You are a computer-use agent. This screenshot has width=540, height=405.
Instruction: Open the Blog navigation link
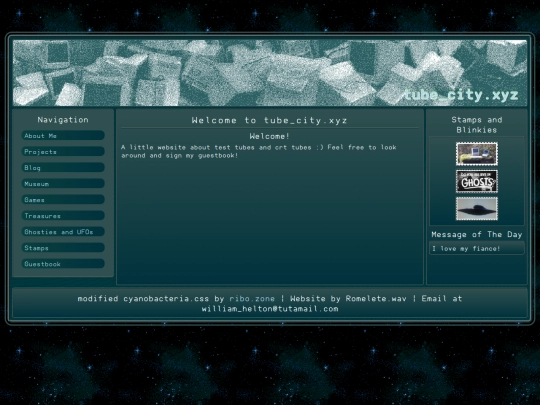point(63,168)
